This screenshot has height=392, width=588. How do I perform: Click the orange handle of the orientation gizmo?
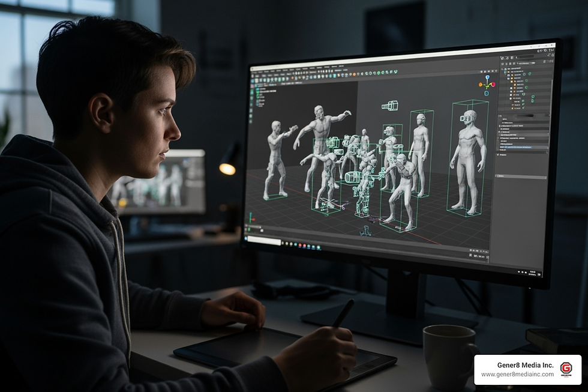[x=481, y=85]
